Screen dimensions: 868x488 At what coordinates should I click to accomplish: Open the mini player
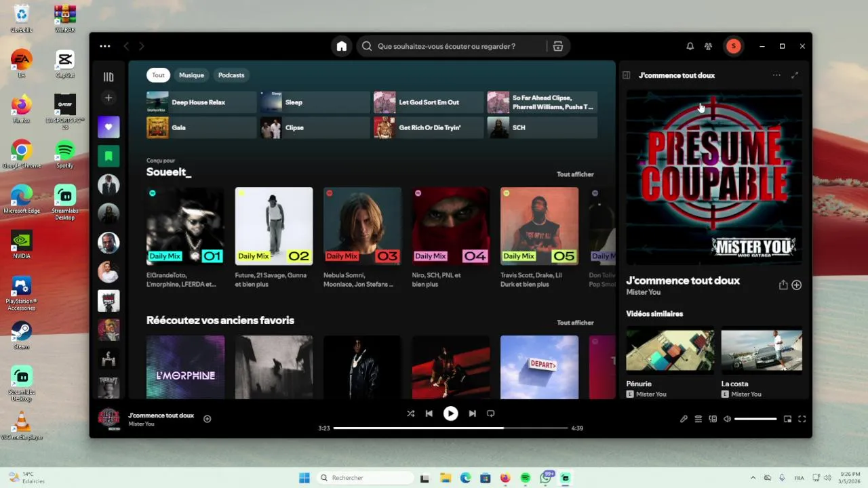[787, 419]
